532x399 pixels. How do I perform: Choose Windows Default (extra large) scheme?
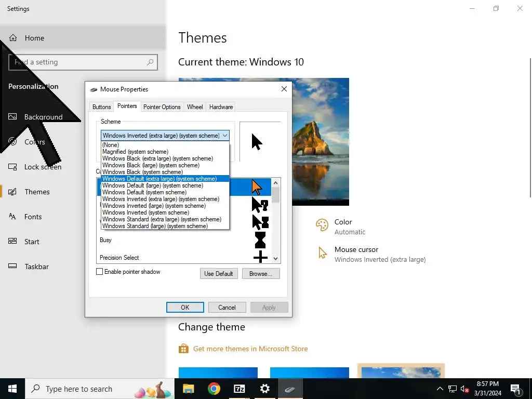(x=165, y=179)
